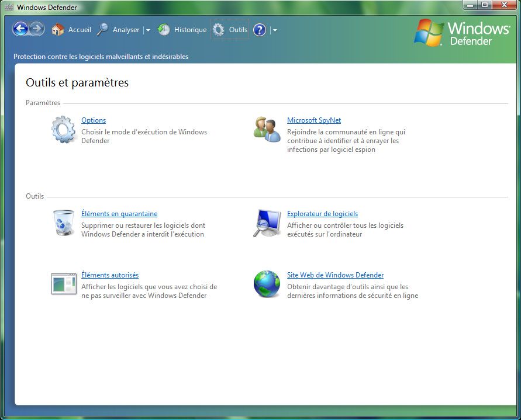Click text 'Supprimer ou restaurer les logiciels dont'

pos(143,225)
